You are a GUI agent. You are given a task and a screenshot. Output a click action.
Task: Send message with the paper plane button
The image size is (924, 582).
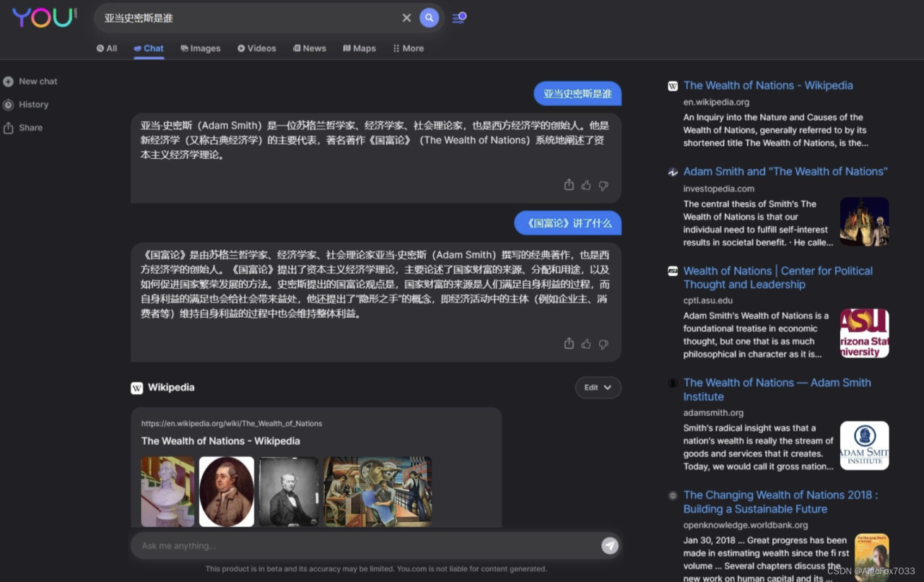[610, 546]
